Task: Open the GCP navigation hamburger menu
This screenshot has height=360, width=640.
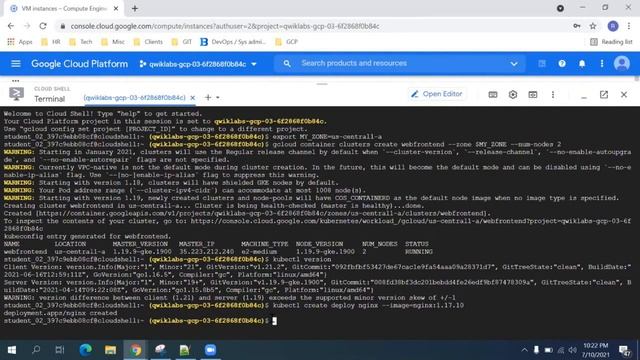Action: (16, 64)
